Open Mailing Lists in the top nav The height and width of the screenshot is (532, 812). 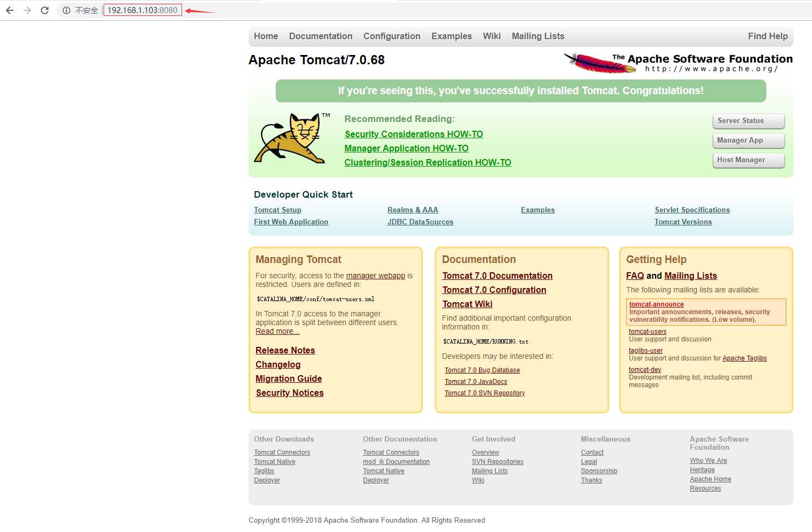coord(538,36)
